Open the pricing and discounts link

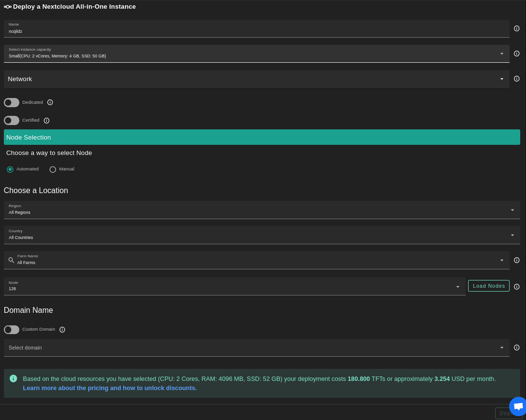pyautogui.click(x=110, y=388)
